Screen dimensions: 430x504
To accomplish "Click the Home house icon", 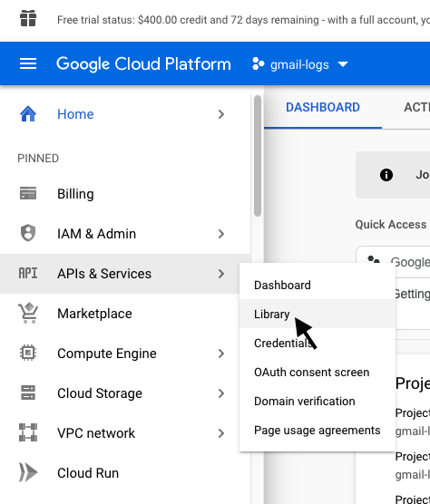I will coord(28,114).
